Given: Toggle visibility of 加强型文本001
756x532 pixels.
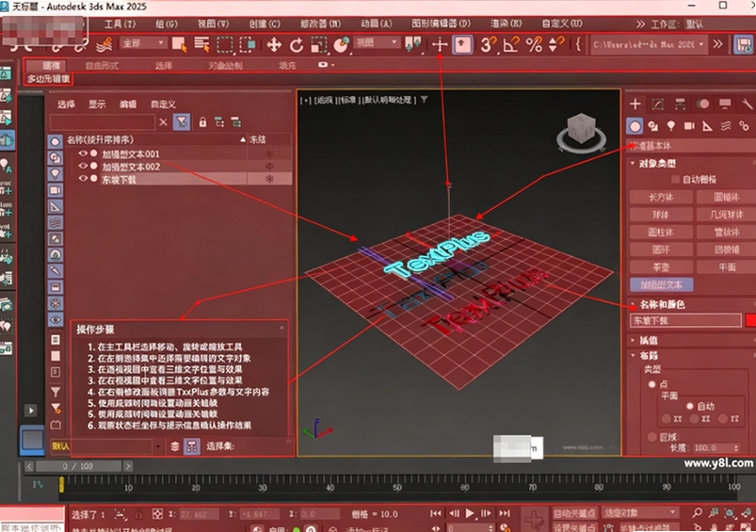Looking at the screenshot, I should click(83, 153).
